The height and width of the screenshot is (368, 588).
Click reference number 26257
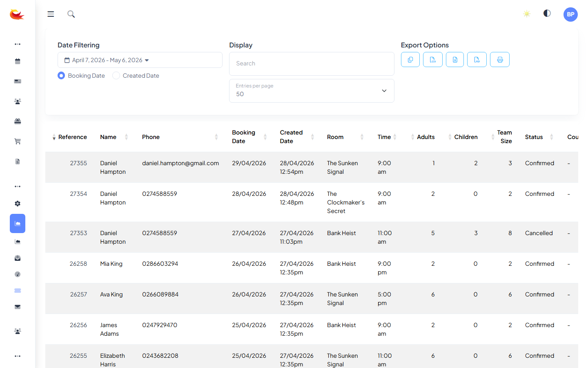(78, 294)
